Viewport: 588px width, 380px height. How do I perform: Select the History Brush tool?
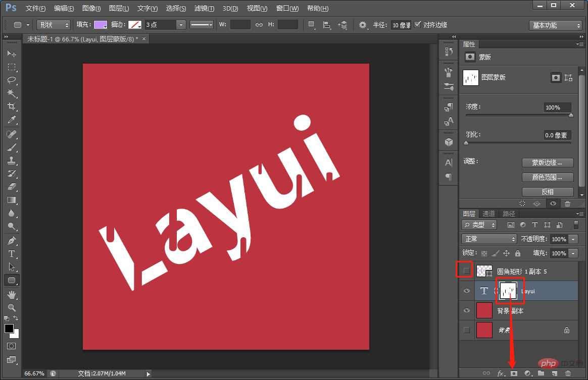pyautogui.click(x=12, y=174)
